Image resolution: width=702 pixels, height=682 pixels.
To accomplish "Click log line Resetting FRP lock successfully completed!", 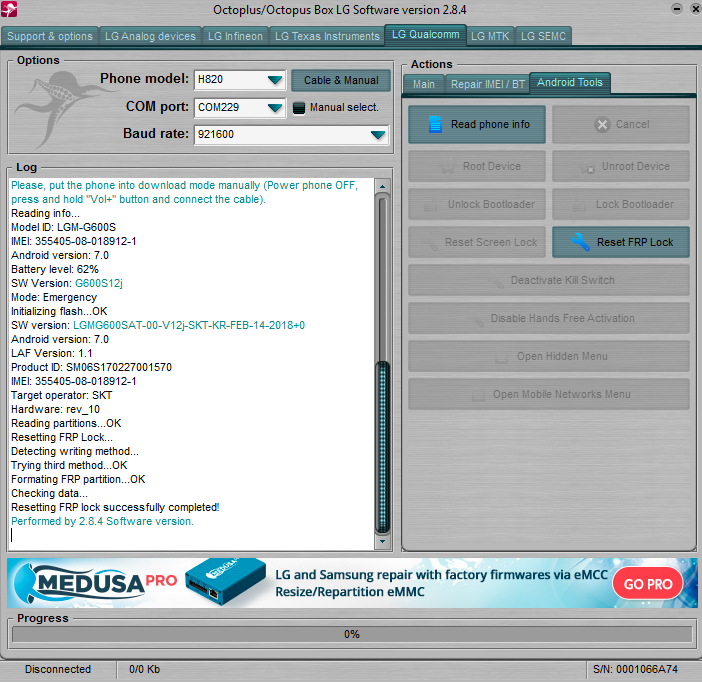I will [x=115, y=507].
